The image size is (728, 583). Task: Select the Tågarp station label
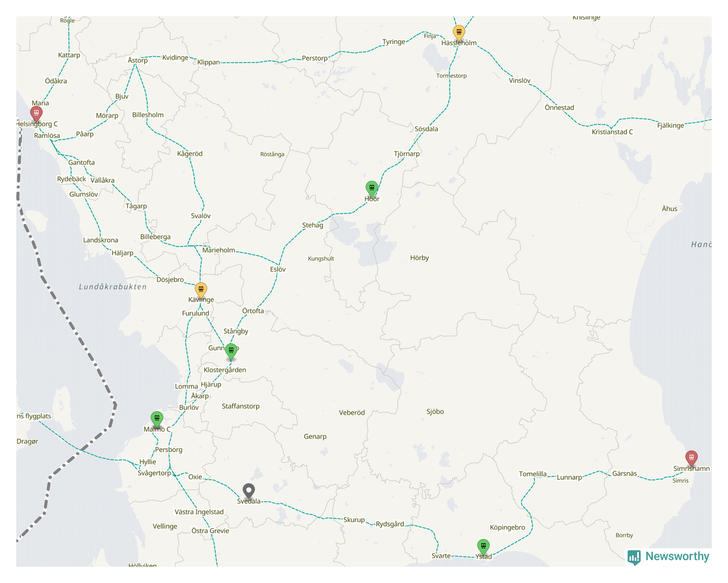(136, 206)
